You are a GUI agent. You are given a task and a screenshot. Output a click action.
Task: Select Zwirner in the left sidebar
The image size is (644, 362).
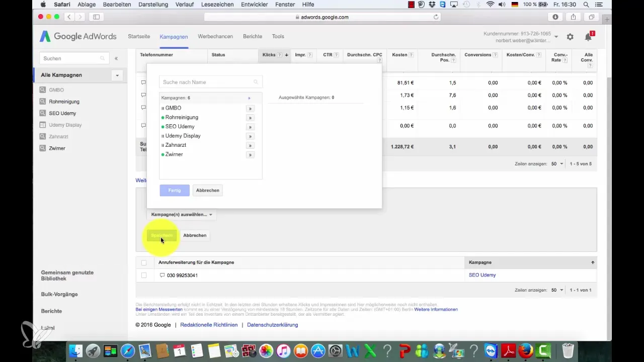click(57, 148)
